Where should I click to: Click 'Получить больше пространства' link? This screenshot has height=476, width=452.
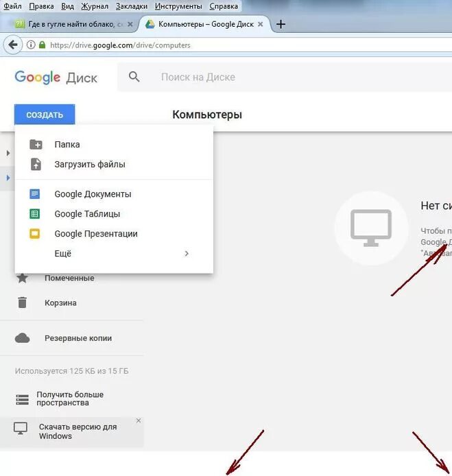[70, 398]
